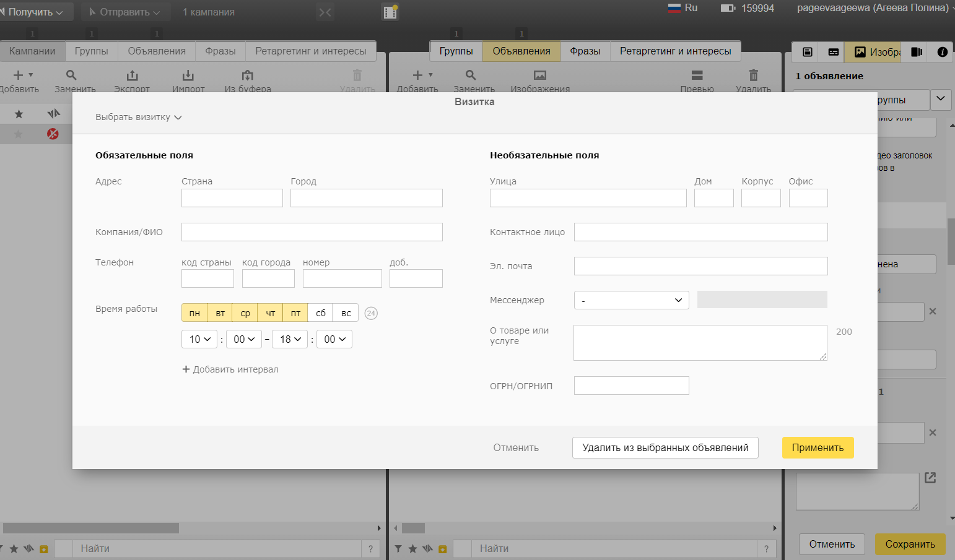Open the Получить dropdown in top bar

(35, 12)
